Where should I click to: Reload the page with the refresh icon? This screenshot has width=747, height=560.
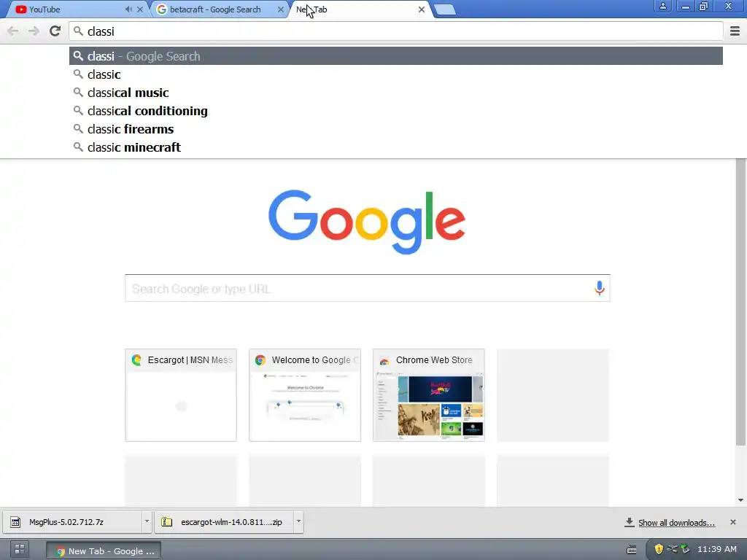pos(55,31)
